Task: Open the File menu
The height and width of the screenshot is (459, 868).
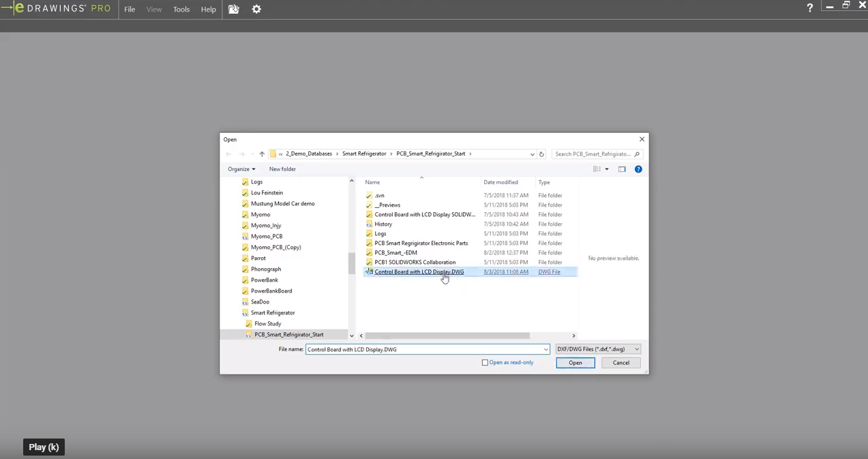Action: pos(130,10)
